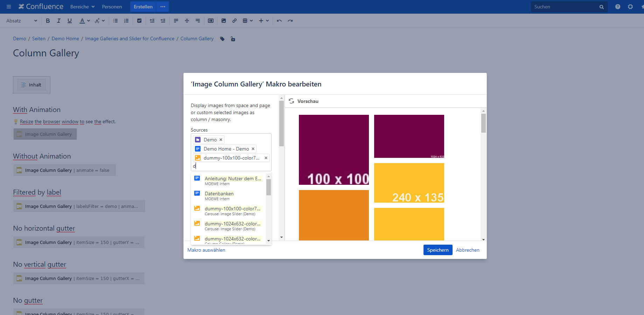Image resolution: width=644 pixels, height=315 pixels.
Task: Click the Speichern button
Action: click(437, 250)
